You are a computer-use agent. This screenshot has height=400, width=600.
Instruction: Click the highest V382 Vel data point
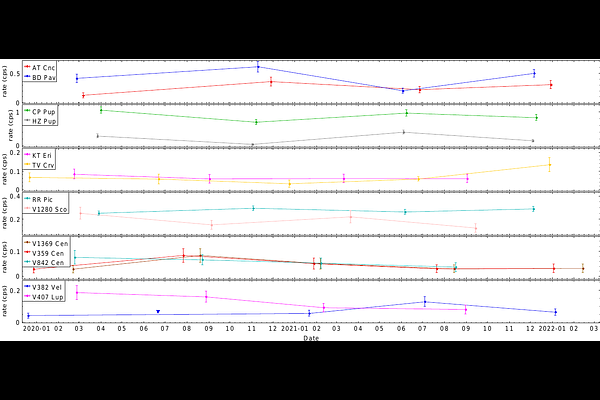(424, 302)
